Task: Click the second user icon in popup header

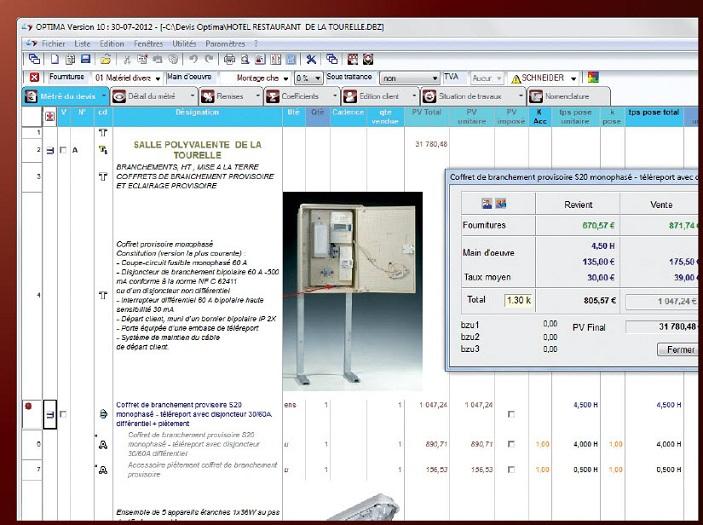Action: click(x=501, y=204)
